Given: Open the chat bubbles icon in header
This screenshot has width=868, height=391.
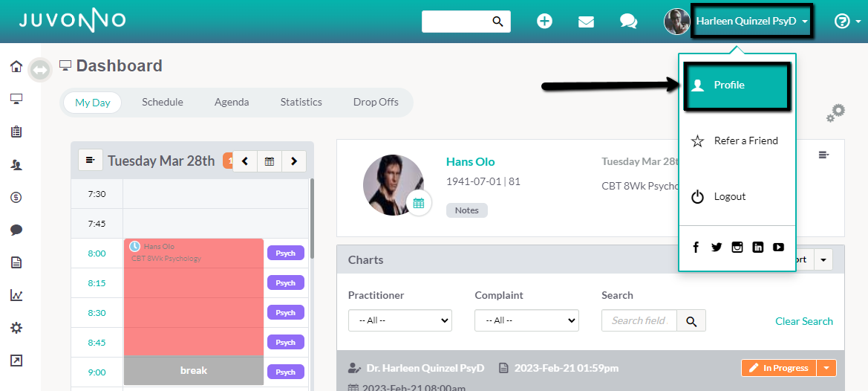Looking at the screenshot, I should pos(628,22).
